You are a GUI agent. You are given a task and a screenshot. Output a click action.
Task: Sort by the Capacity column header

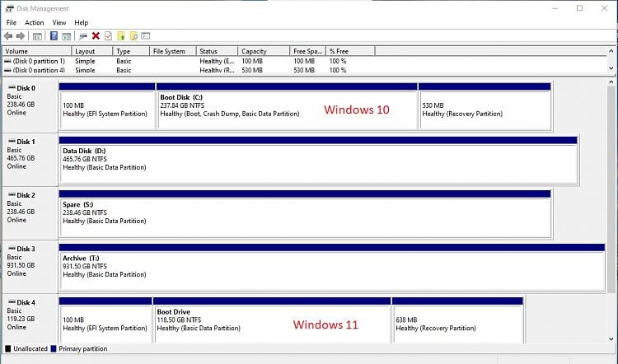tap(264, 51)
